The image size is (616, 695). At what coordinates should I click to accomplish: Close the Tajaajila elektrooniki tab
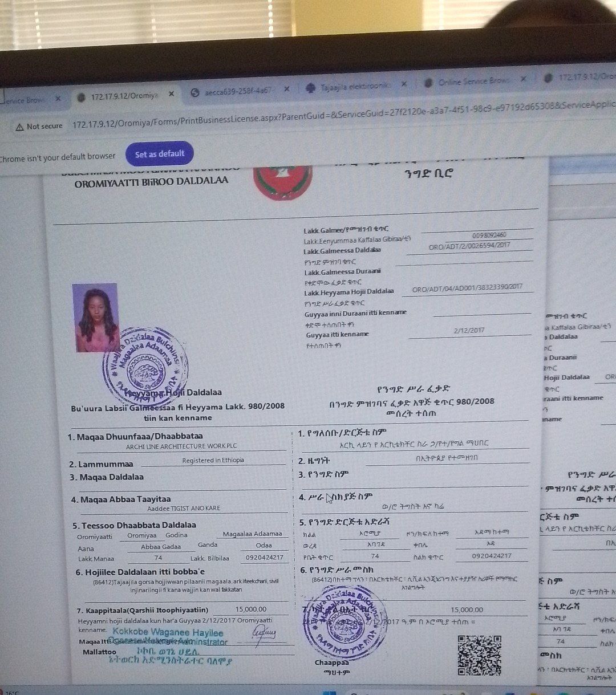[404, 84]
